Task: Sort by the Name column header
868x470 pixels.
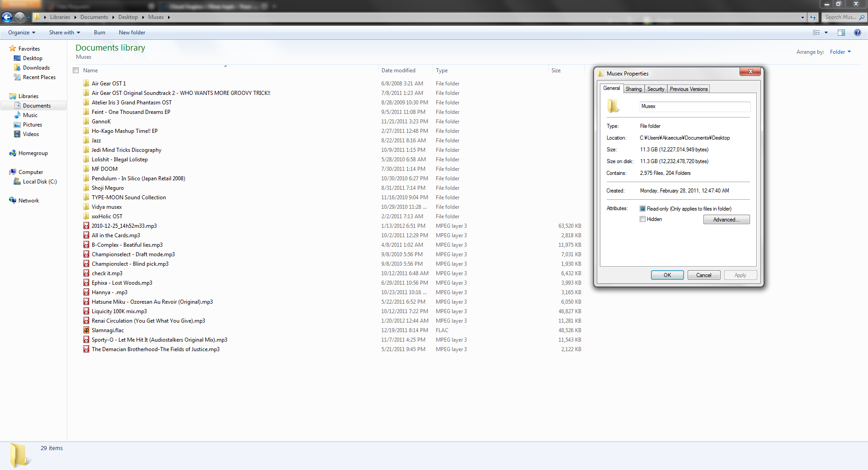Action: pyautogui.click(x=229, y=70)
